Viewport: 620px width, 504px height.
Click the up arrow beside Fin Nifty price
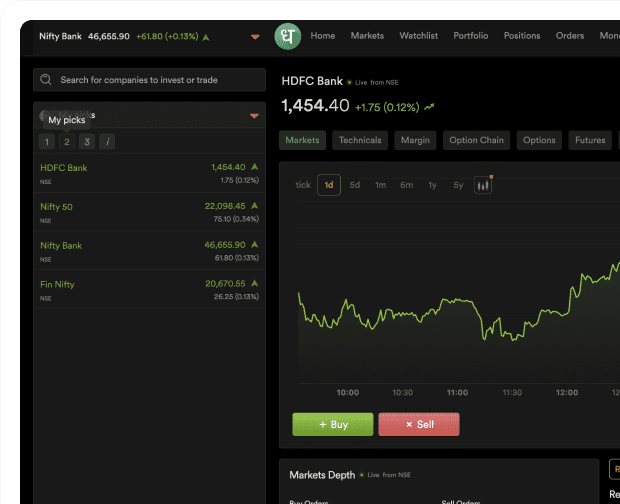[x=255, y=283]
